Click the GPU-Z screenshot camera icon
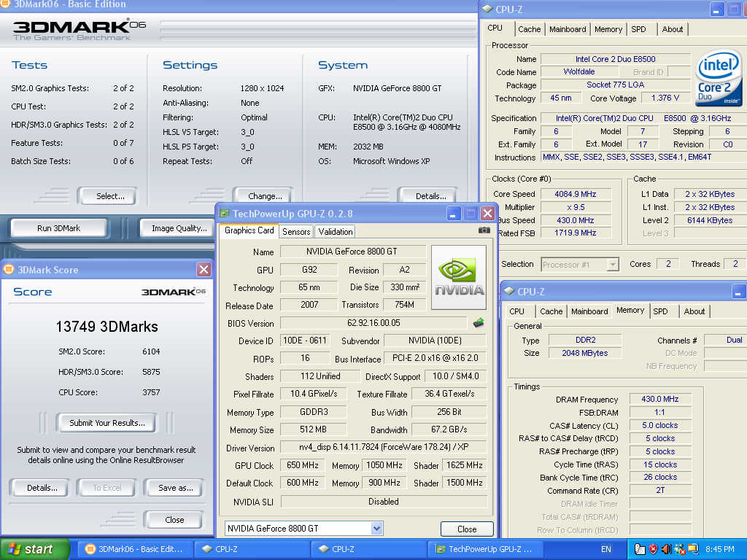The image size is (747, 560). coord(484,230)
